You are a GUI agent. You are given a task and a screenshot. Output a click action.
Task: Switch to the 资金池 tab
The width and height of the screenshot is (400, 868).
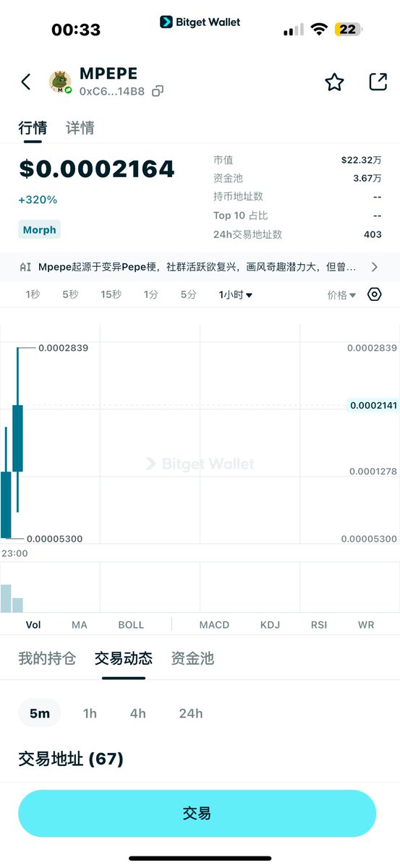coord(192,658)
